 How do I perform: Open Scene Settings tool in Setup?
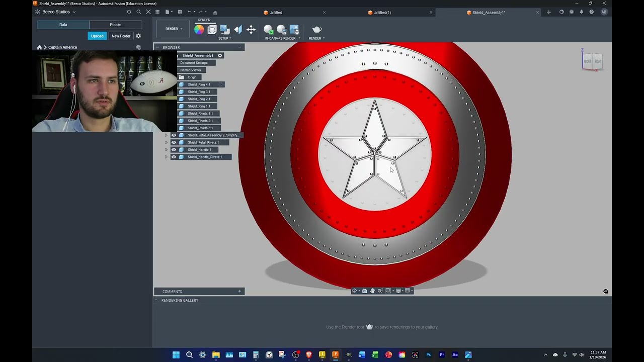(212, 30)
